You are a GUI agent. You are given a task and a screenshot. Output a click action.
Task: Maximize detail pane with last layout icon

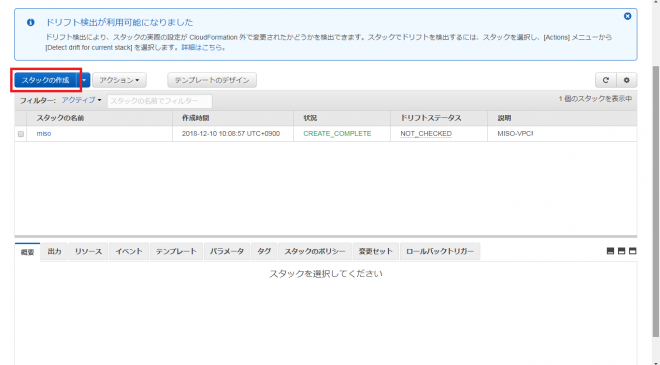click(632, 251)
